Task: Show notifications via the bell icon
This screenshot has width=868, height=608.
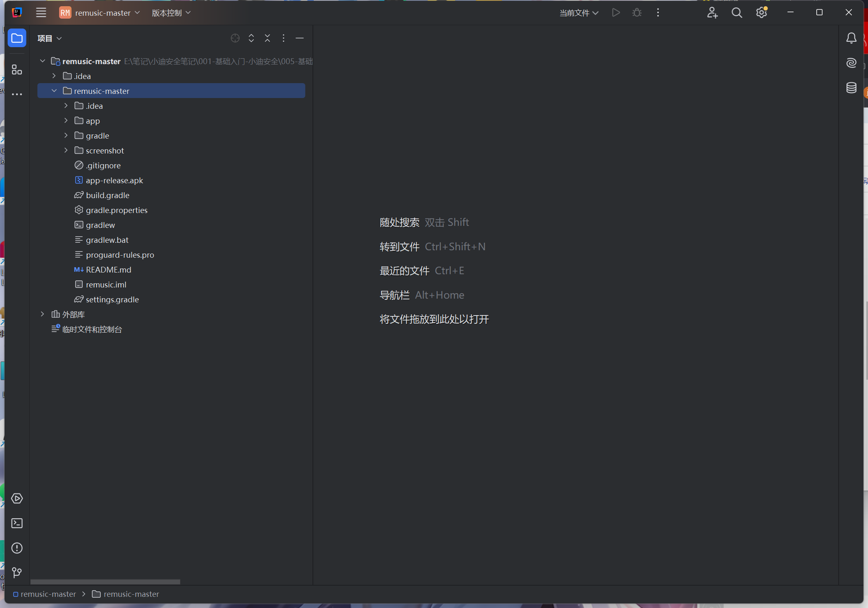Action: click(851, 38)
